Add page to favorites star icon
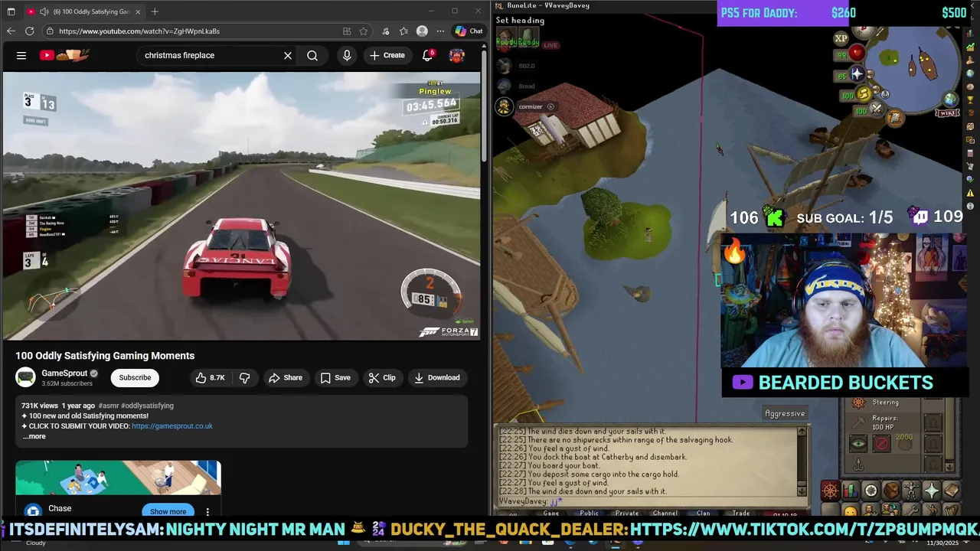Screen dimensions: 980x551 coord(364,31)
